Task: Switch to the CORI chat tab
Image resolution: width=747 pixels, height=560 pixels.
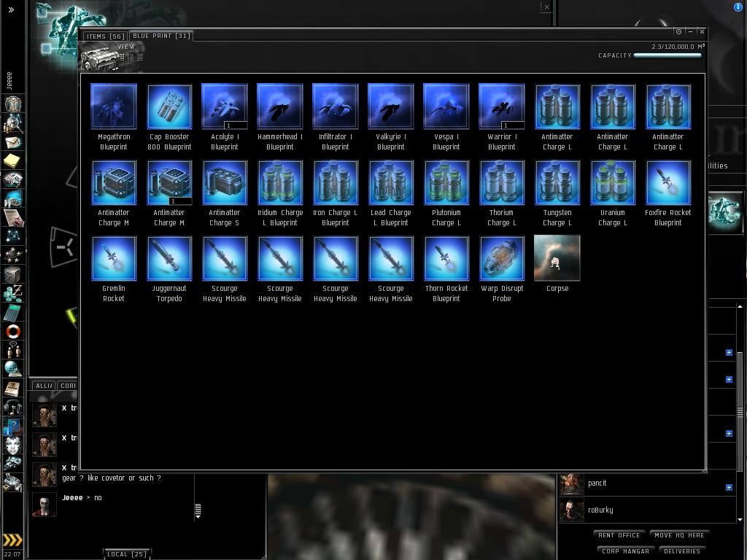Action: click(68, 386)
